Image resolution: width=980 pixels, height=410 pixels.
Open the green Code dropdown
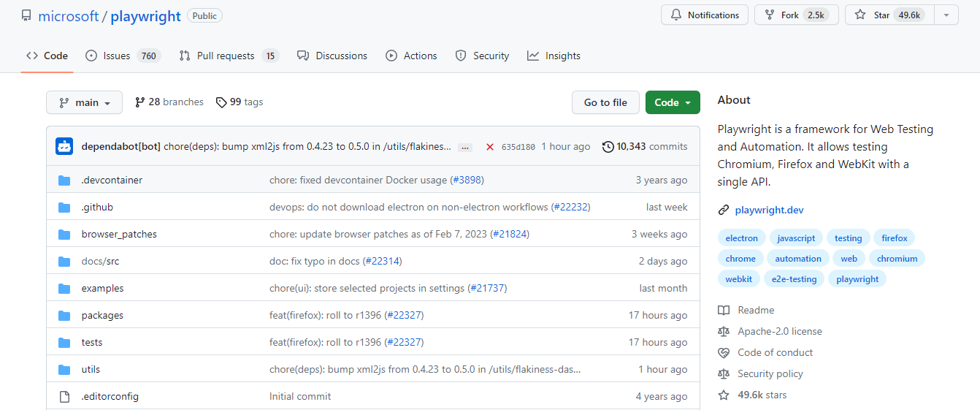(x=673, y=102)
